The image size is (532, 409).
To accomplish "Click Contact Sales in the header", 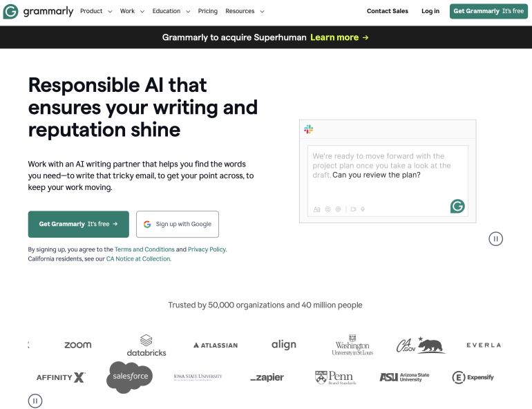I will pos(387,11).
